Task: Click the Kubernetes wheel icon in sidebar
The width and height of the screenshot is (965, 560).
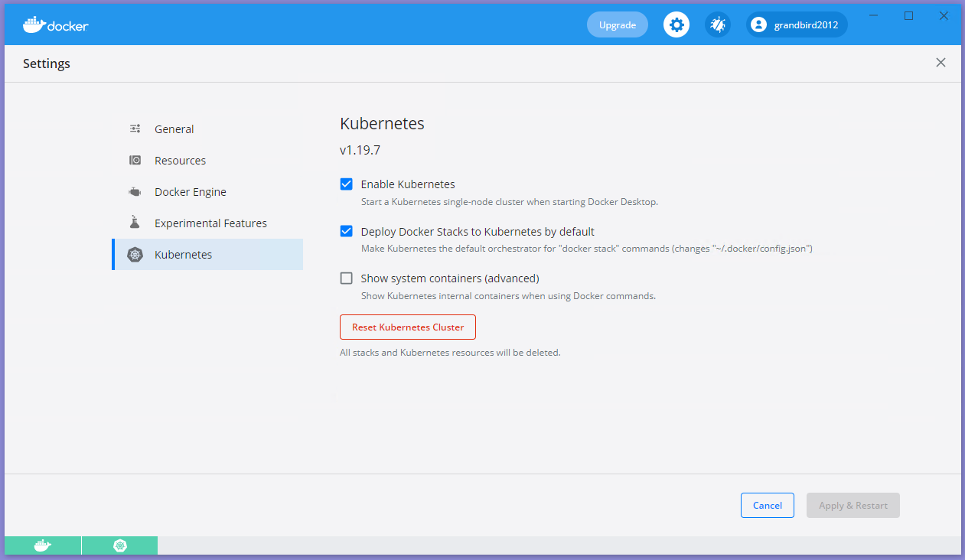Action: [x=135, y=255]
